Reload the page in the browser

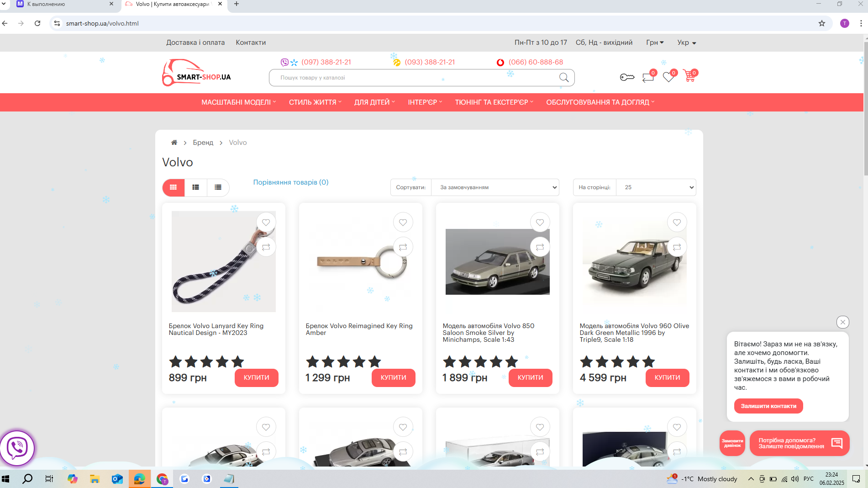point(37,23)
